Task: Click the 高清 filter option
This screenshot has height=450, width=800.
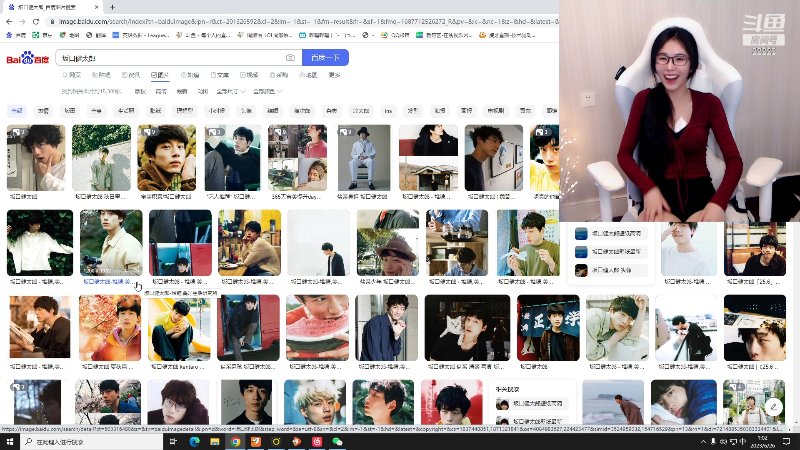Action: [161, 92]
